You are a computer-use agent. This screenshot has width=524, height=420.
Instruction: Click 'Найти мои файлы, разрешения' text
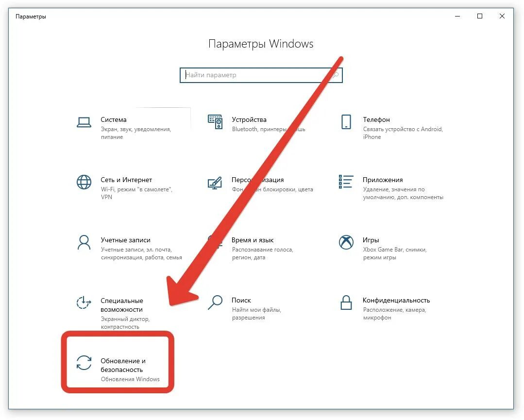(256, 314)
